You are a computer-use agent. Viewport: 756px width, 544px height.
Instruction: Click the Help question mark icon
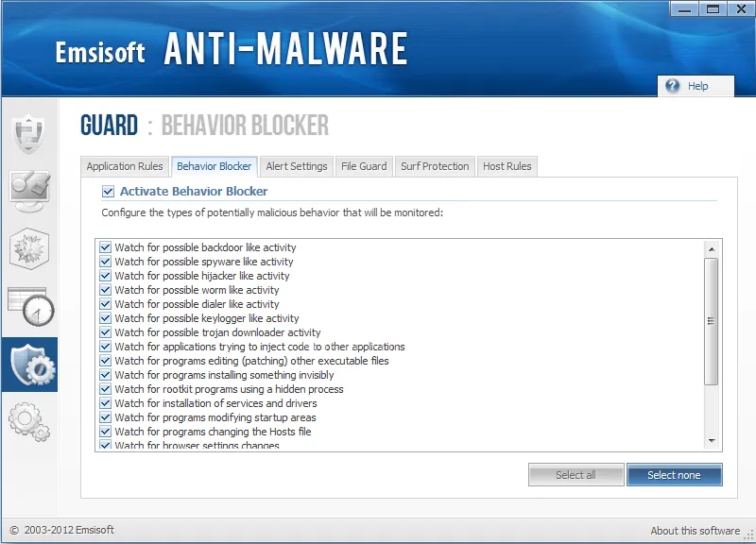(673, 86)
